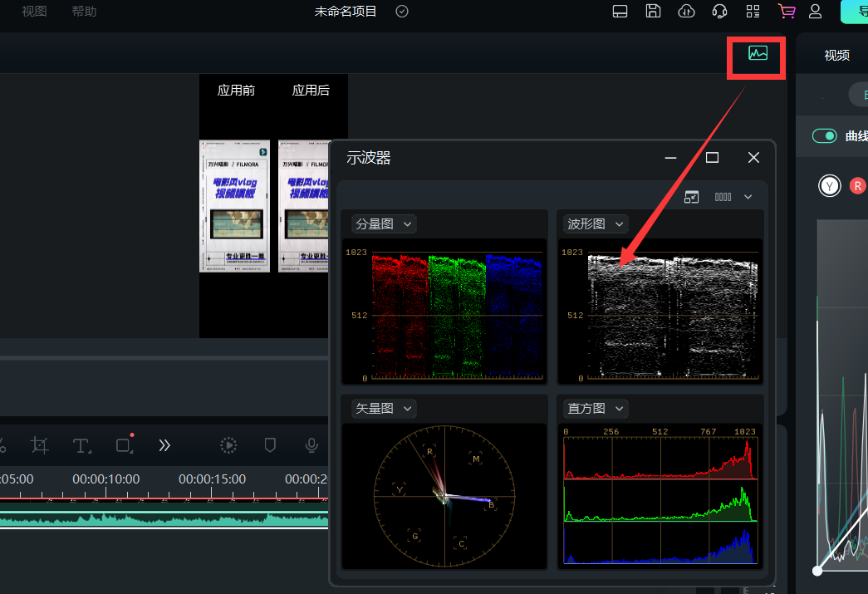Viewport: 868px width, 594px height.
Task: Expand hidden tools with the double-chevron button
Action: coord(164,445)
